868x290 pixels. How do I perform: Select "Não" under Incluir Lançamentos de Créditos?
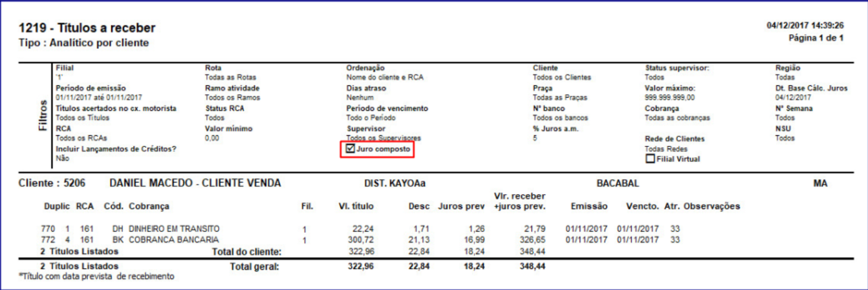point(63,159)
